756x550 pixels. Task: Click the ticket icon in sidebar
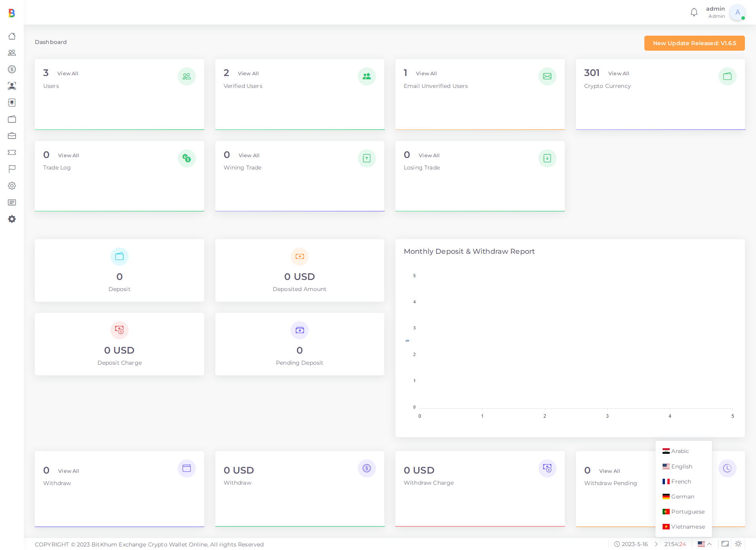click(12, 152)
